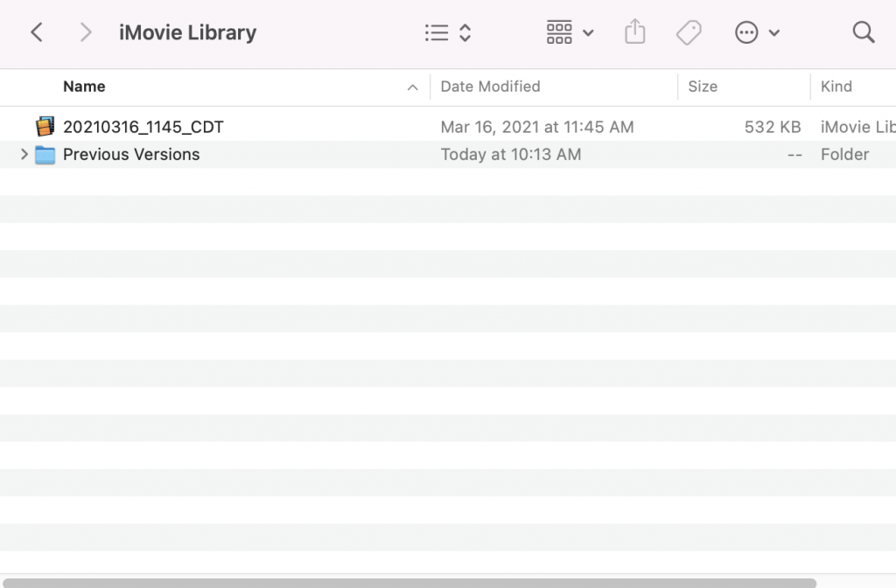The image size is (896, 588).
Task: Select the Previous Versions folder icon
Action: (x=45, y=155)
